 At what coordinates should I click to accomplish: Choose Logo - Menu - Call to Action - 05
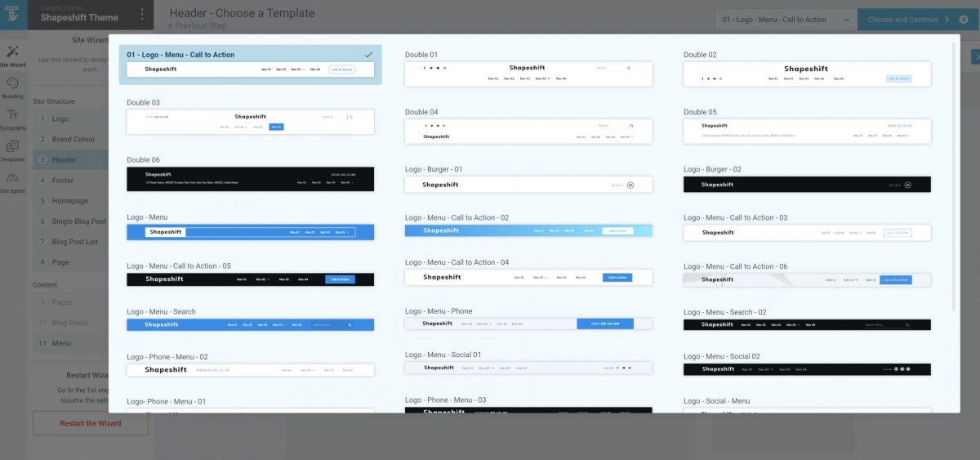pyautogui.click(x=251, y=279)
